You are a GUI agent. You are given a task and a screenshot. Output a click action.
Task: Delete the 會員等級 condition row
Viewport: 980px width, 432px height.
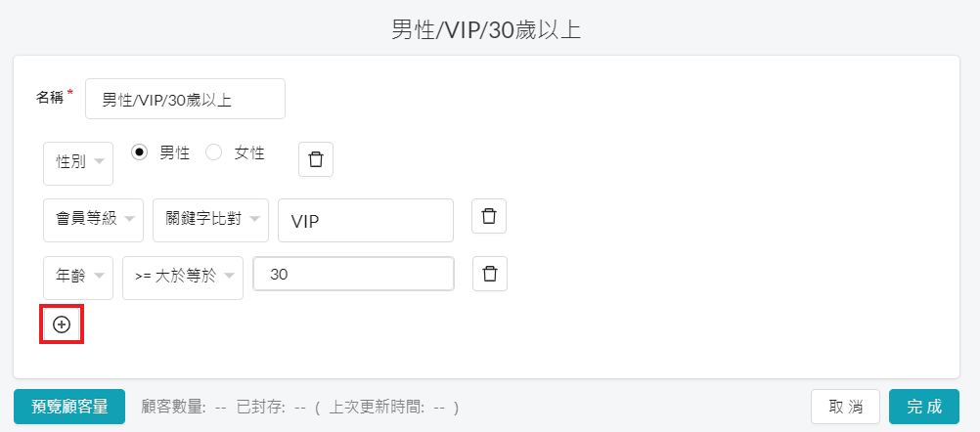pos(489,216)
